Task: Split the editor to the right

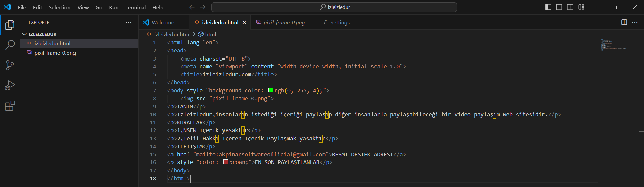Action: 624,22
